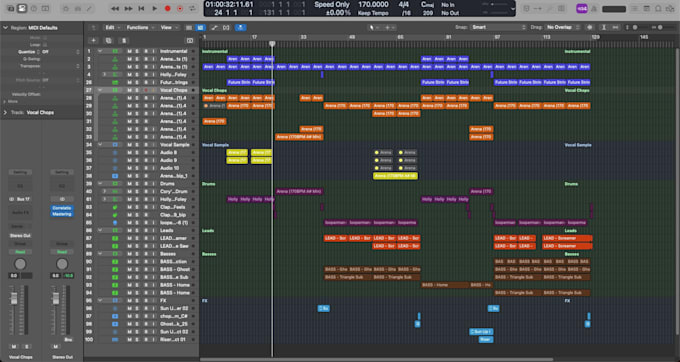Toggle the Metronome button
This screenshot has height=362, width=680.
click(x=593, y=8)
